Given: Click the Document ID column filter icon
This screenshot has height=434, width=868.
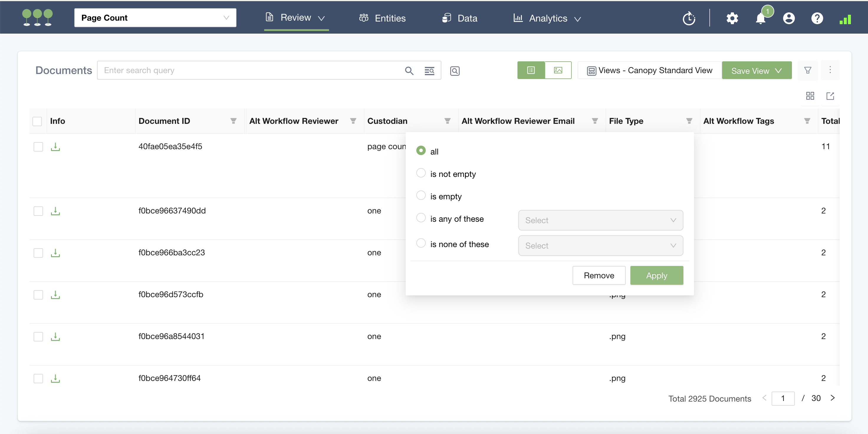Looking at the screenshot, I should tap(233, 121).
